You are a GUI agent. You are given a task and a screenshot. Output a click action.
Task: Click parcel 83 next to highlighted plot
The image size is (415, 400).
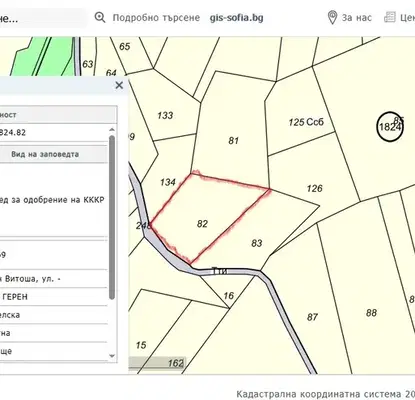[x=256, y=243]
